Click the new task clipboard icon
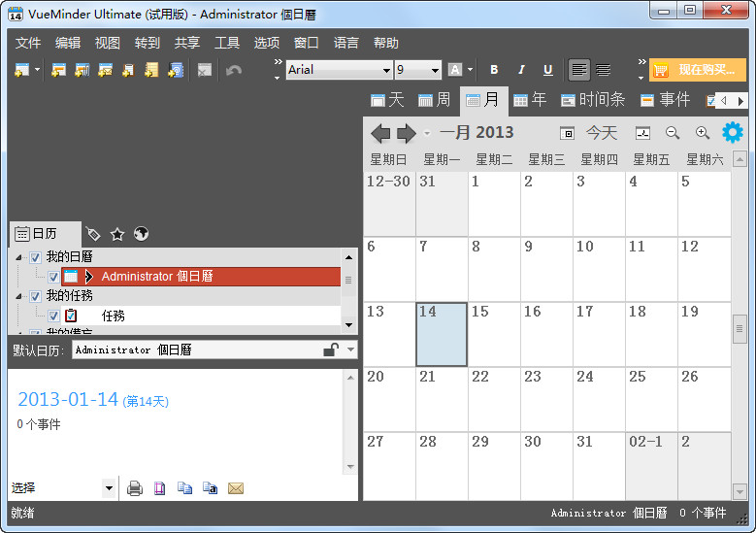The width and height of the screenshot is (756, 533). pos(128,71)
